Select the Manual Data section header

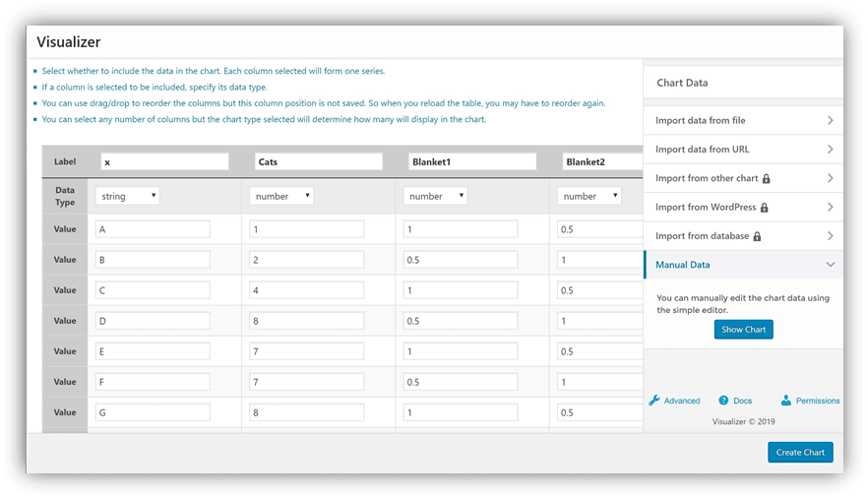pyautogui.click(x=743, y=265)
